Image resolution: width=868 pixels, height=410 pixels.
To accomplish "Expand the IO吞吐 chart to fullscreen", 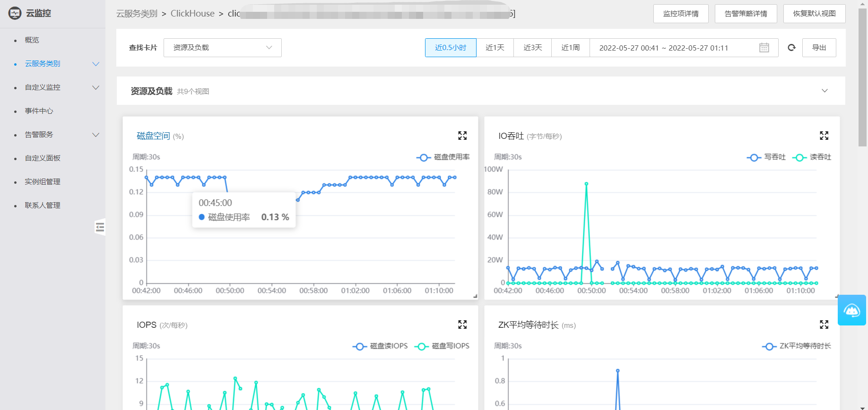I will (824, 136).
